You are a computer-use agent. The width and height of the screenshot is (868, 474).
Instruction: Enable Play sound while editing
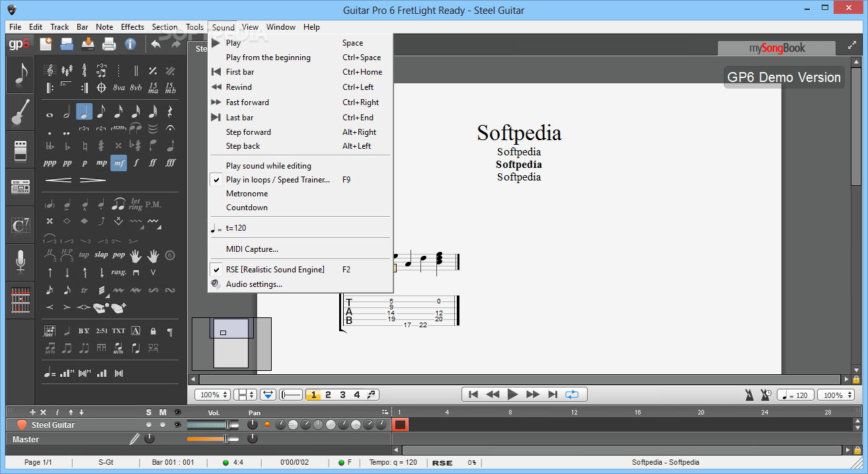tap(268, 166)
